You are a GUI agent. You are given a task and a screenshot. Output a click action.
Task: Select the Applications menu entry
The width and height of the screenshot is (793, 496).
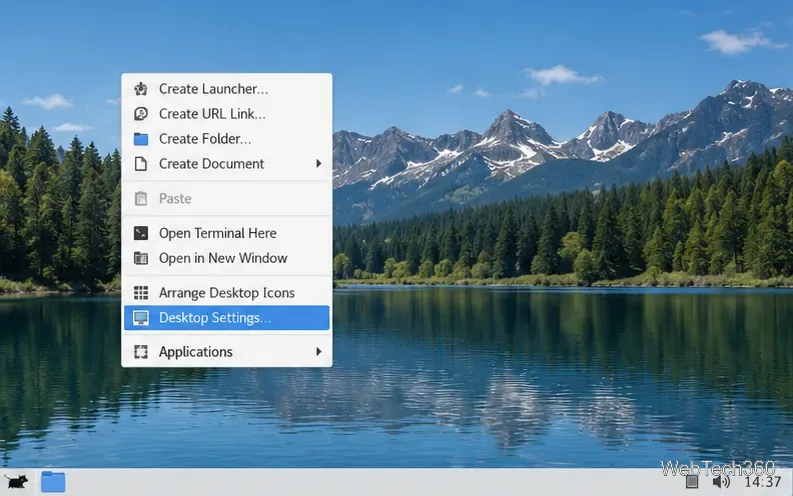click(x=227, y=352)
